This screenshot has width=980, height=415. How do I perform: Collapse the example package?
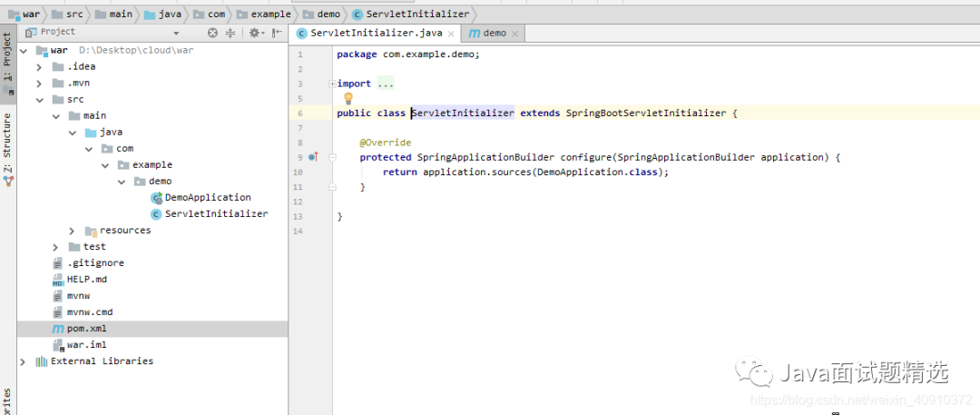click(104, 164)
